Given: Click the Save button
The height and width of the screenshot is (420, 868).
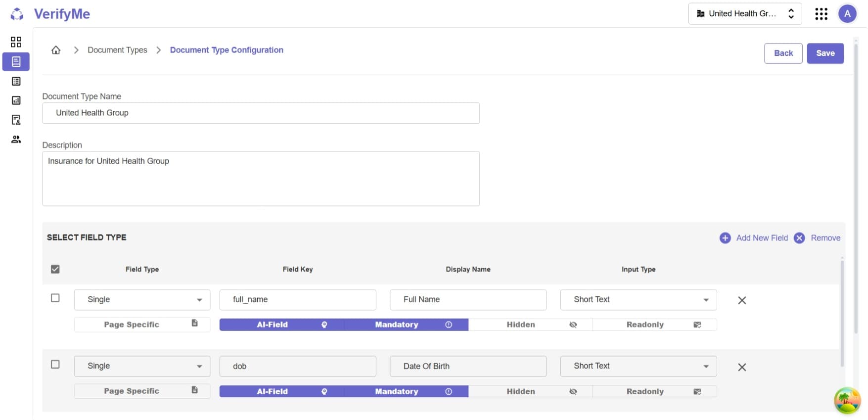Looking at the screenshot, I should tap(825, 53).
